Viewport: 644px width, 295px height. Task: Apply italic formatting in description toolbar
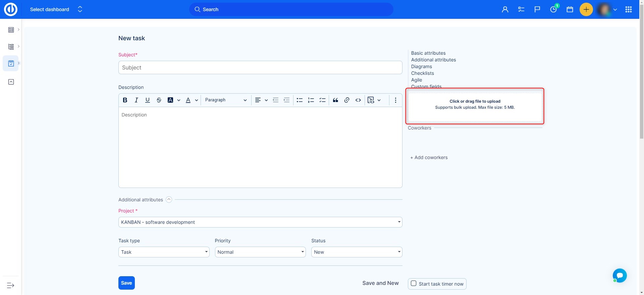point(136,100)
